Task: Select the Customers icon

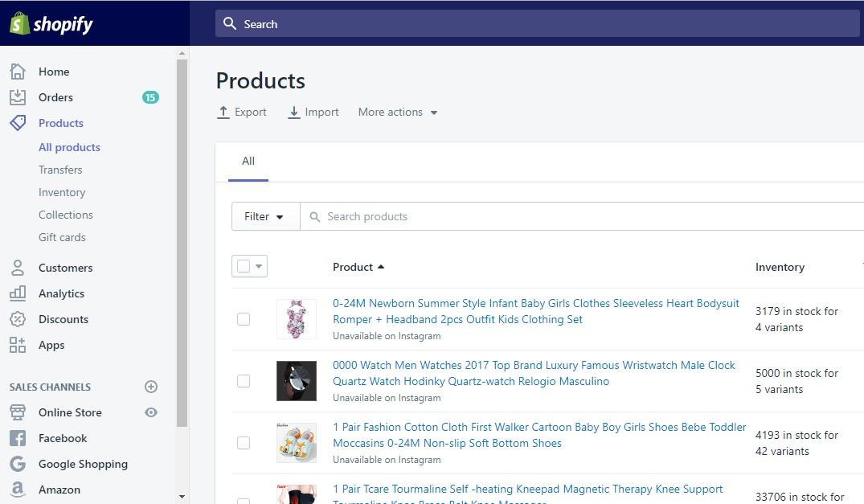Action: [x=18, y=268]
